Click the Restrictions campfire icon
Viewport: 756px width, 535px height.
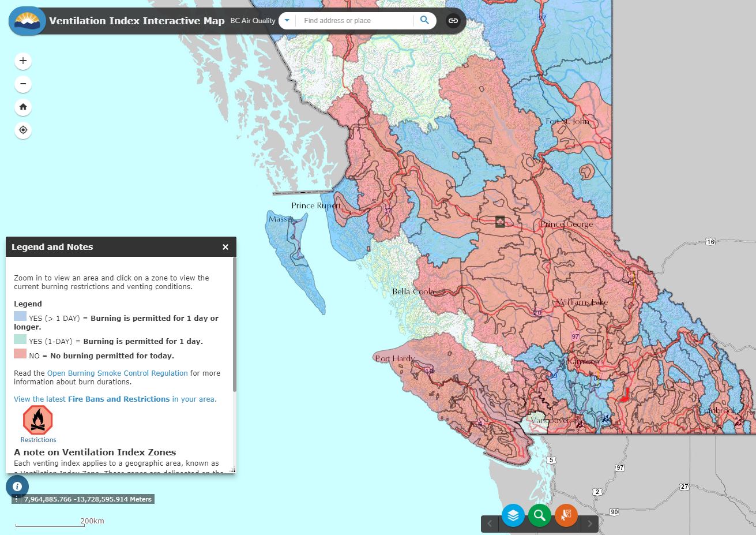tap(38, 420)
